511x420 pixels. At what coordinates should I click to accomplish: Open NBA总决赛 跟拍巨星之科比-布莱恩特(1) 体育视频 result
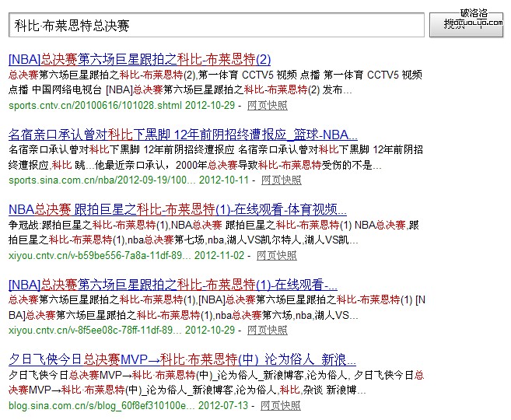177,209
